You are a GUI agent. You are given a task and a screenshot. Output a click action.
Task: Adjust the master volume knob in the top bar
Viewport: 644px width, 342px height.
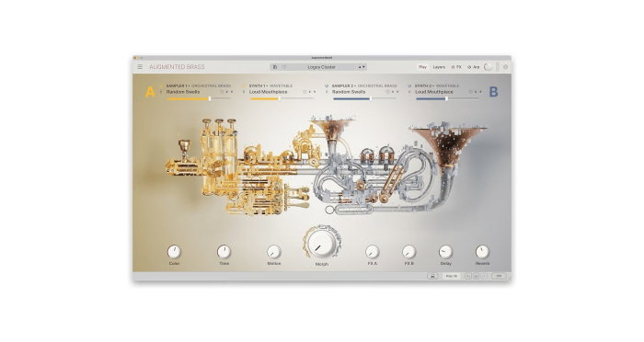click(488, 66)
